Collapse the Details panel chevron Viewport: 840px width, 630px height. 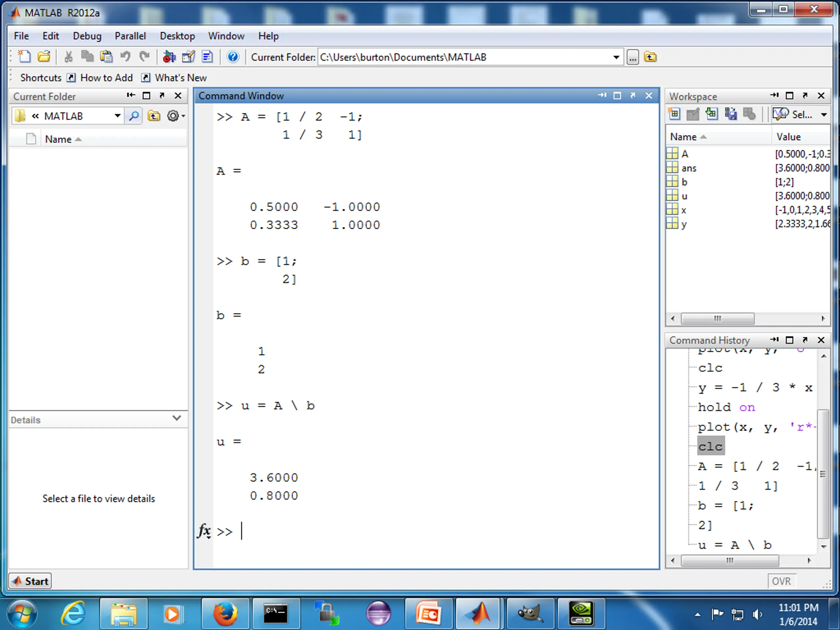pyautogui.click(x=177, y=418)
